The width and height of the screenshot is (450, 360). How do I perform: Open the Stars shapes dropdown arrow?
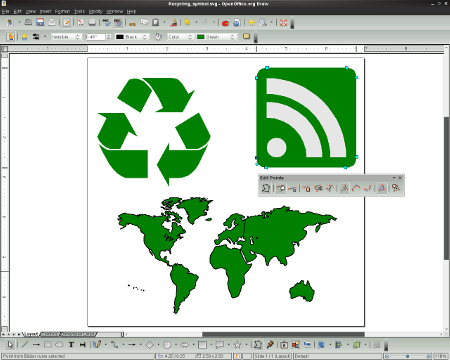tap(246, 345)
